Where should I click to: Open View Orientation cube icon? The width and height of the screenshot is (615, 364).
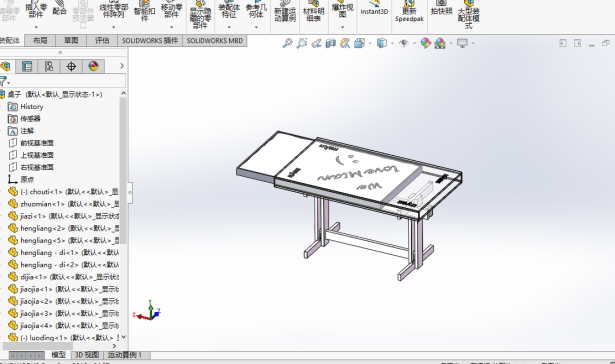coord(360,43)
